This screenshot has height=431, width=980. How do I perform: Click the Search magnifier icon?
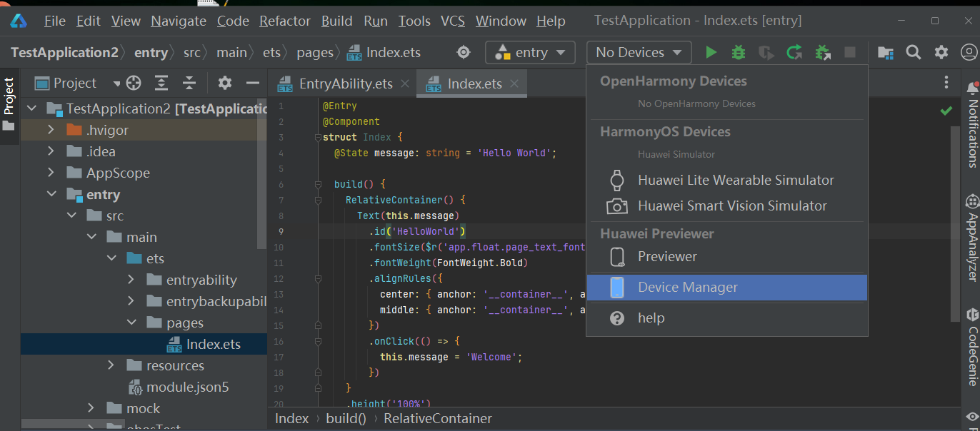coord(914,52)
